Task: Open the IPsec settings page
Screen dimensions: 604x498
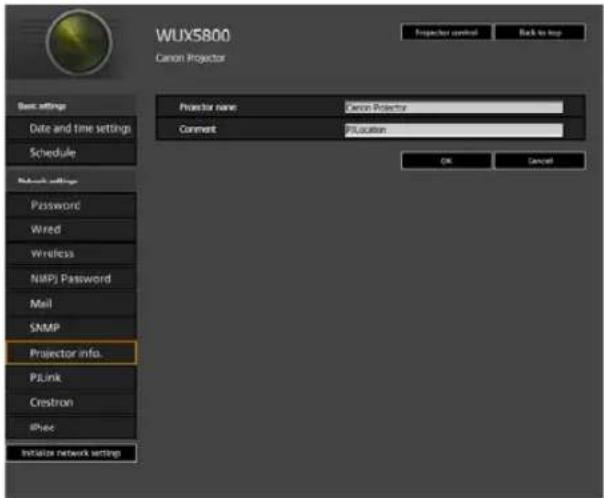Action: (71, 427)
